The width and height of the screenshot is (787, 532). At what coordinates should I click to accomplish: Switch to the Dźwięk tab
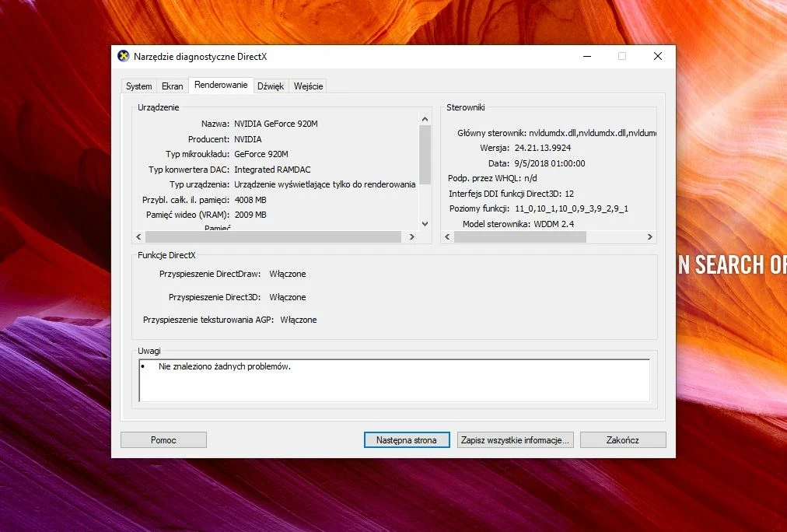pyautogui.click(x=271, y=86)
